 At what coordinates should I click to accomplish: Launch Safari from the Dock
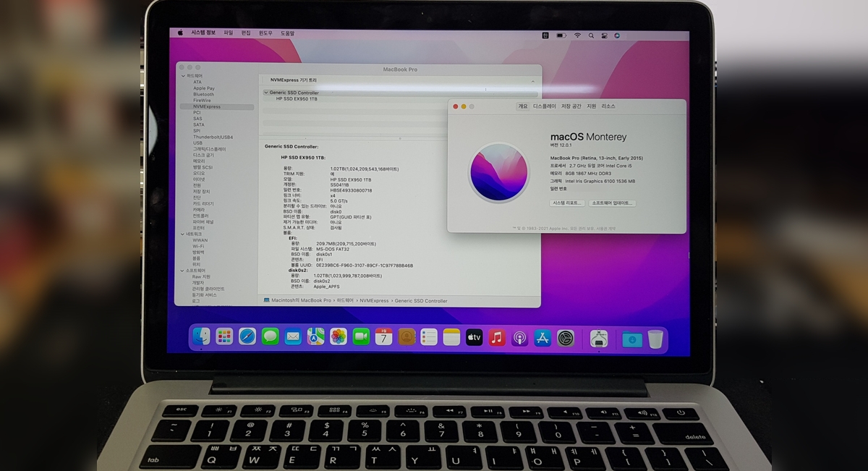click(x=247, y=336)
